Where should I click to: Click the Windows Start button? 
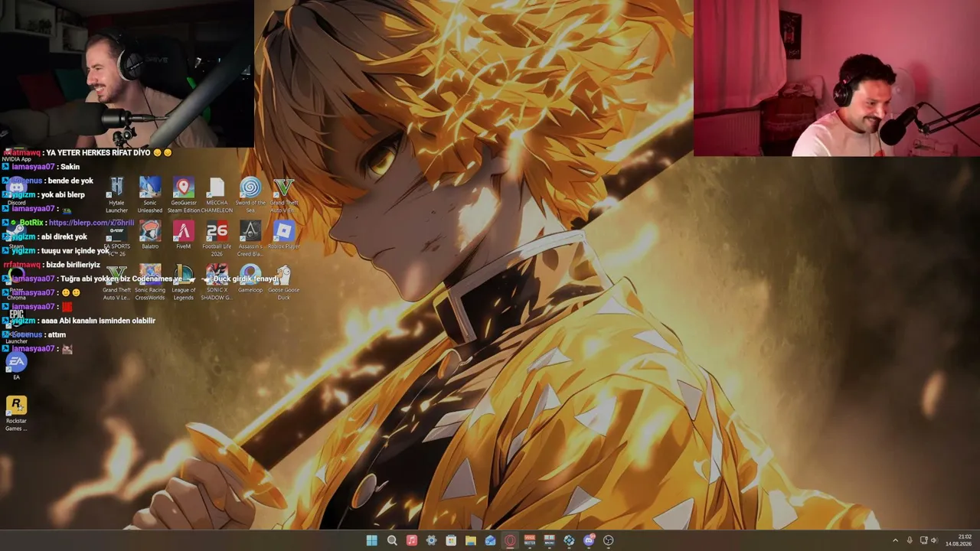click(371, 540)
